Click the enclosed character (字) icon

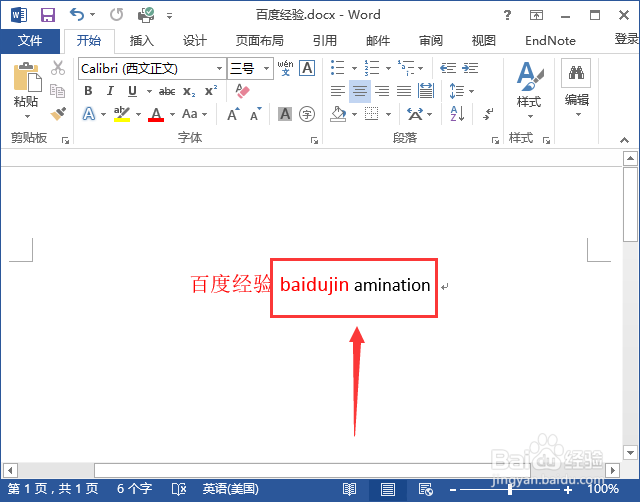(x=307, y=114)
